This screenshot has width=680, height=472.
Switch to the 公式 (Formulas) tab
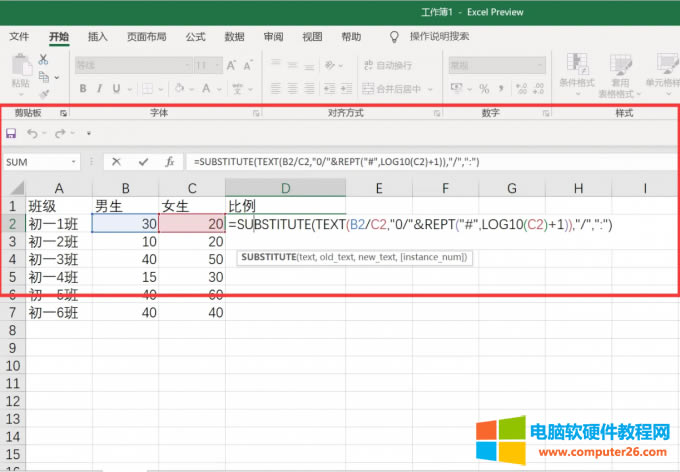(194, 37)
